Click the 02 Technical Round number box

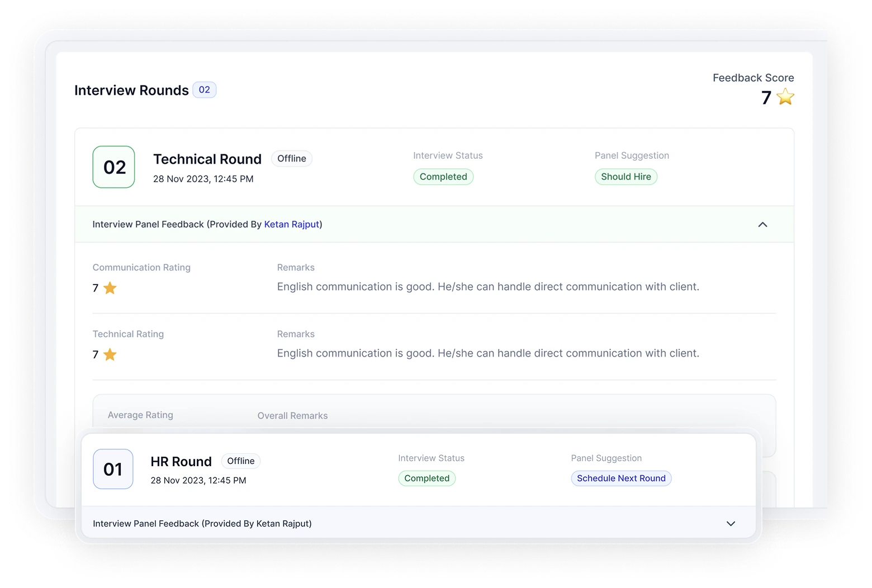(x=113, y=167)
